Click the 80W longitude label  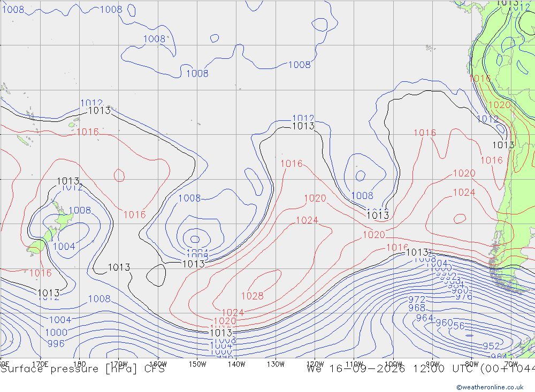click(472, 364)
